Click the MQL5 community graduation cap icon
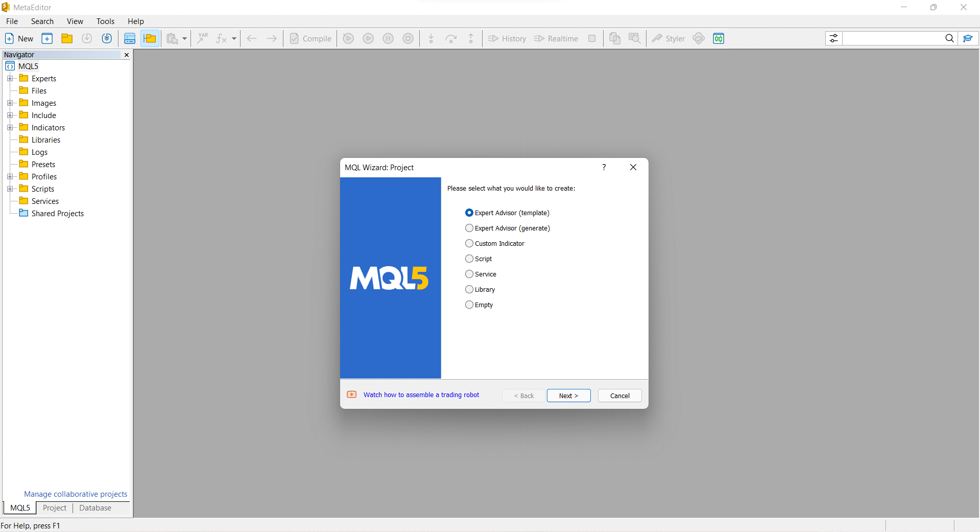The height and width of the screenshot is (532, 980). coord(968,38)
